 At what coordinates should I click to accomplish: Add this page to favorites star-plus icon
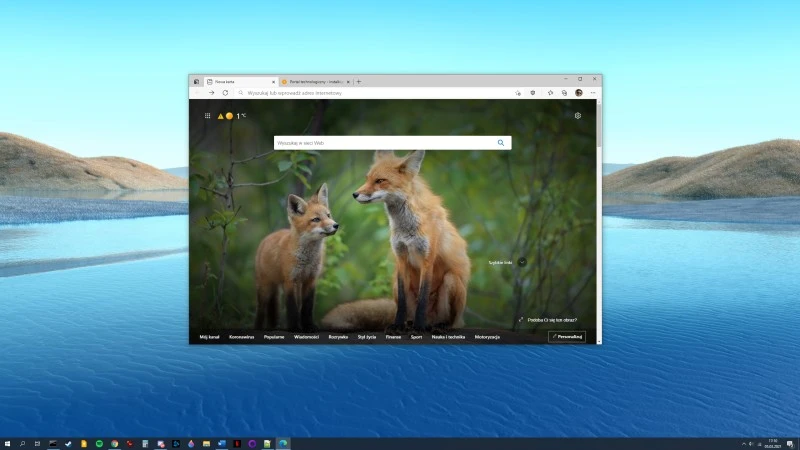(x=518, y=93)
